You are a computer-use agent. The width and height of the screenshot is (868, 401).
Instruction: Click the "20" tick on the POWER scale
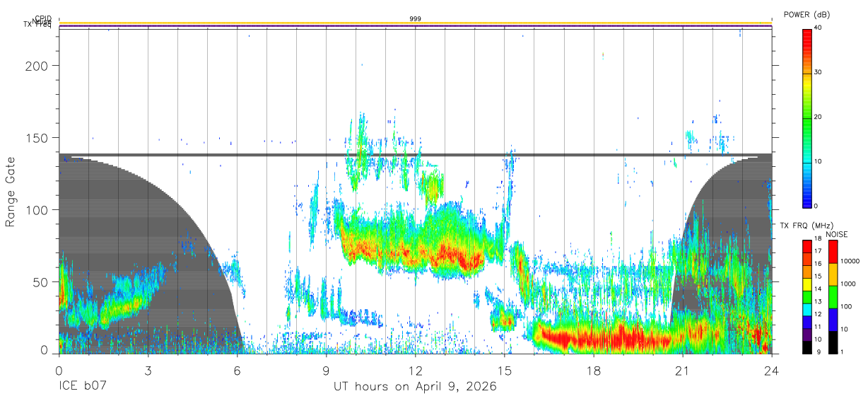819,117
